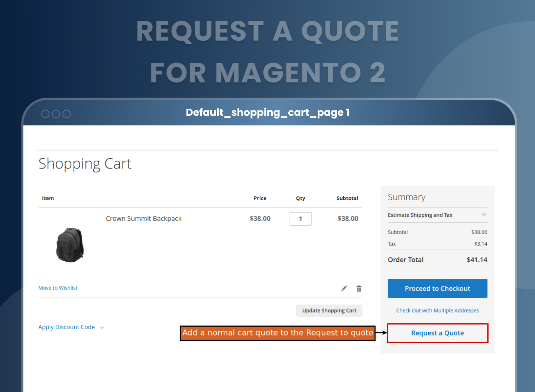Select the Crown Summit Backpack product image
Viewport: 535px width, 392px height.
click(70, 245)
